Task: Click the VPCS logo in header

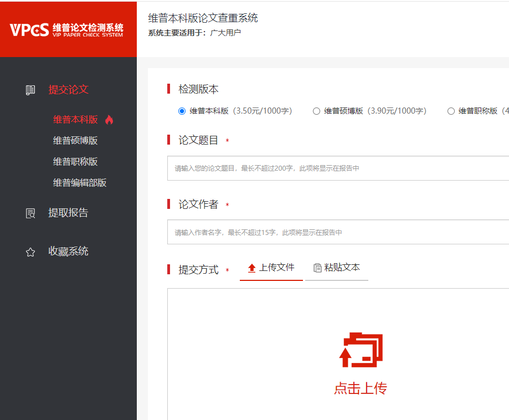Action: tap(66, 29)
